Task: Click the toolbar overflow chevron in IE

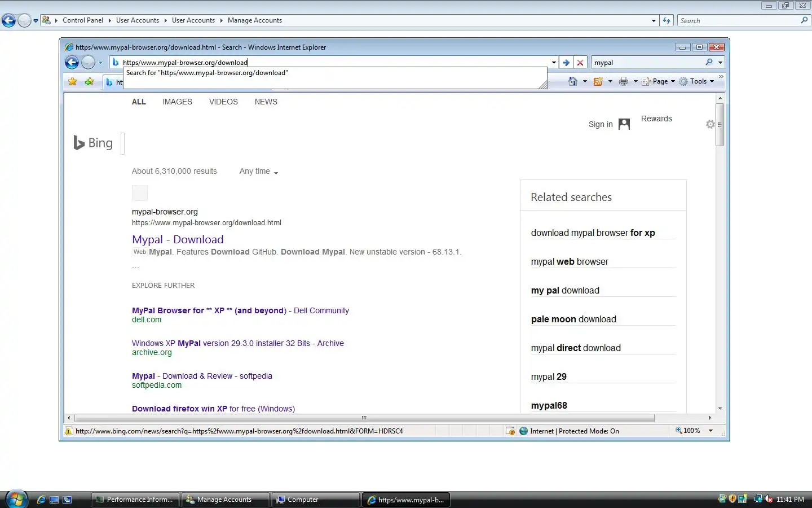Action: click(x=721, y=77)
